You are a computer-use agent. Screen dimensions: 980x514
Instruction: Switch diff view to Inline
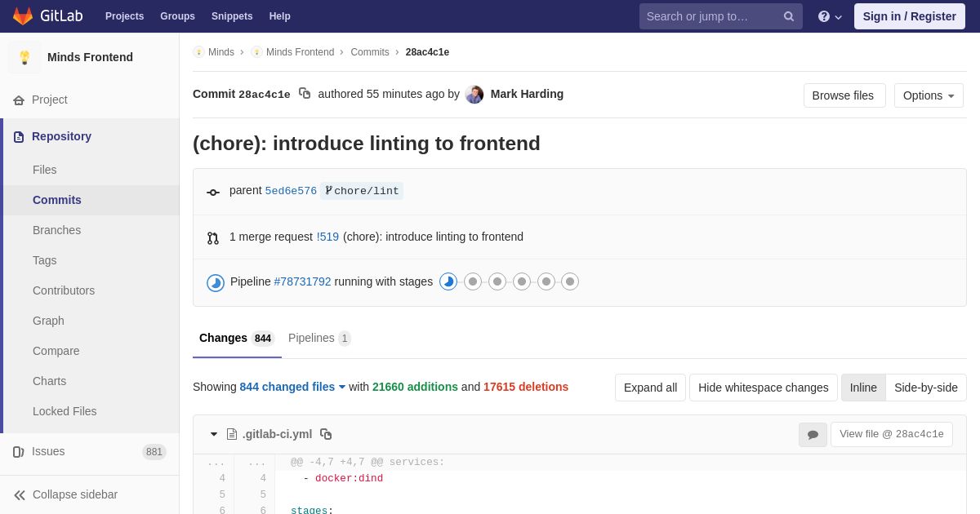[x=863, y=388]
